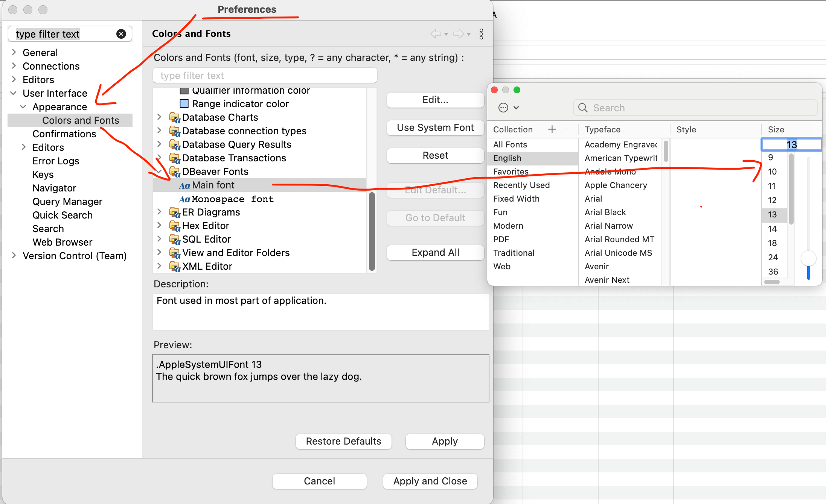Select the Fixed Width collection
The image size is (826, 504).
pos(517,199)
